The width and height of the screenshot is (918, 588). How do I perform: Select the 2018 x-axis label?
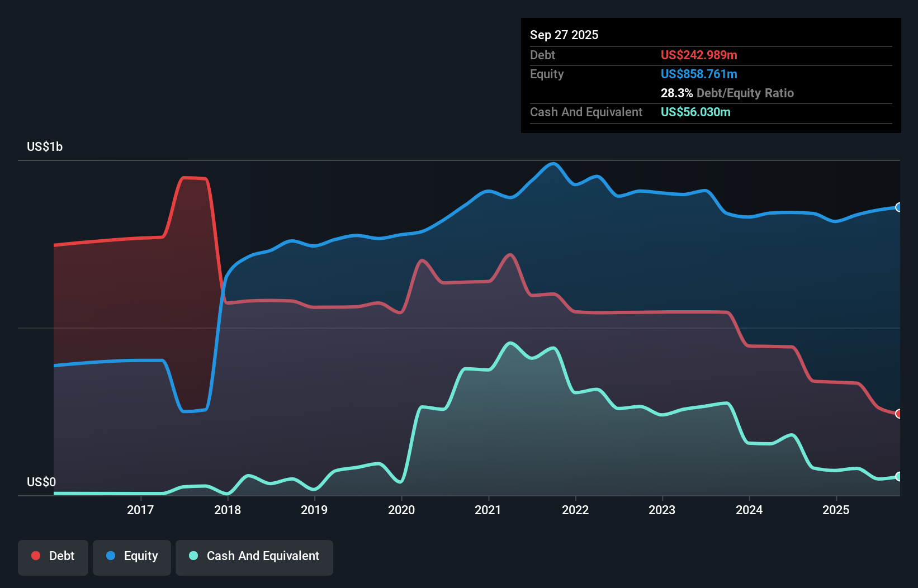(228, 510)
